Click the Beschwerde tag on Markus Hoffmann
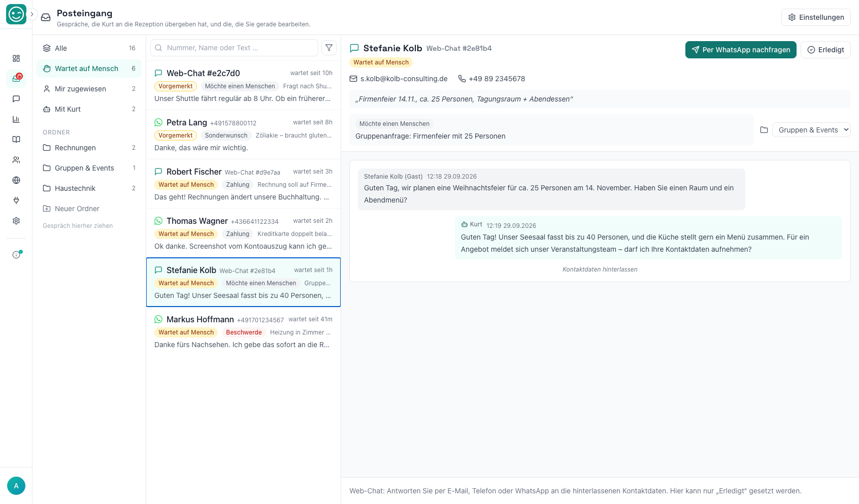This screenshot has width=859, height=504. click(x=244, y=332)
